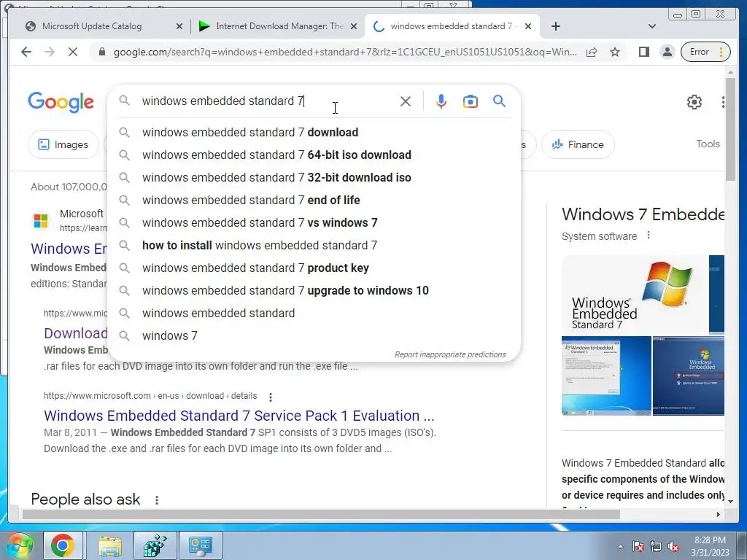The image size is (747, 560).
Task: Open the Chrome profile avatar icon
Action: (667, 52)
